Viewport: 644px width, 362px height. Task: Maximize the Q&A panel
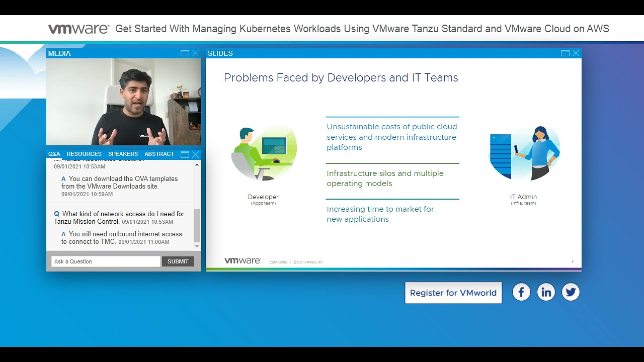[x=185, y=154]
